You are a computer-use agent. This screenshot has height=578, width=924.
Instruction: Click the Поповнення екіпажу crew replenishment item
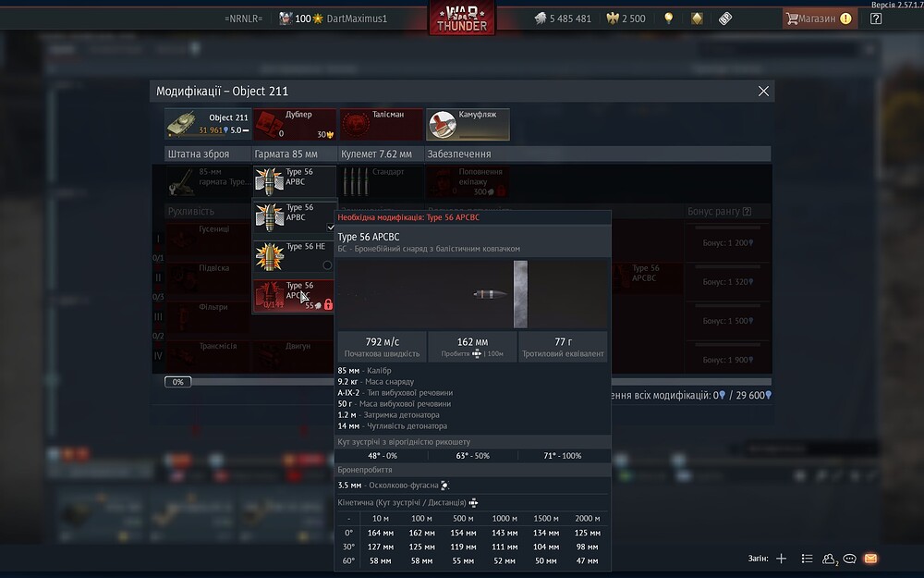[468, 181]
